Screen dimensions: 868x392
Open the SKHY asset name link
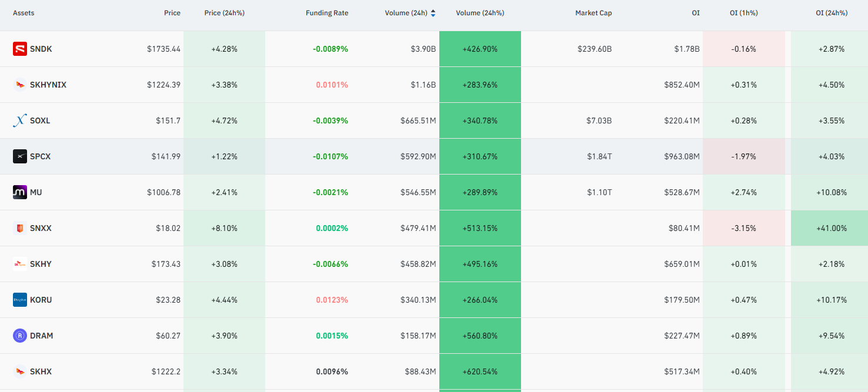[x=41, y=264]
